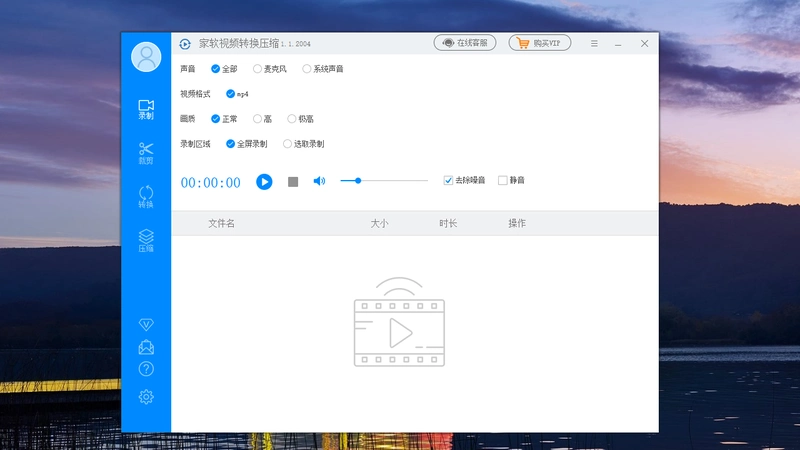Uncheck the 去除噪音 checkbox
The width and height of the screenshot is (800, 450).
tap(448, 180)
